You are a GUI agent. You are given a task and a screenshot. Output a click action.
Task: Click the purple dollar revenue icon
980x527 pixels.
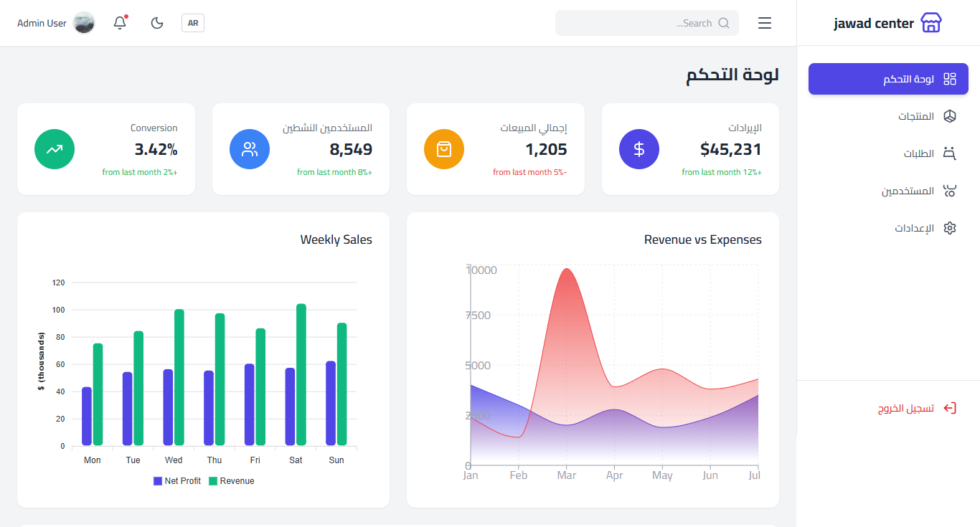point(639,149)
